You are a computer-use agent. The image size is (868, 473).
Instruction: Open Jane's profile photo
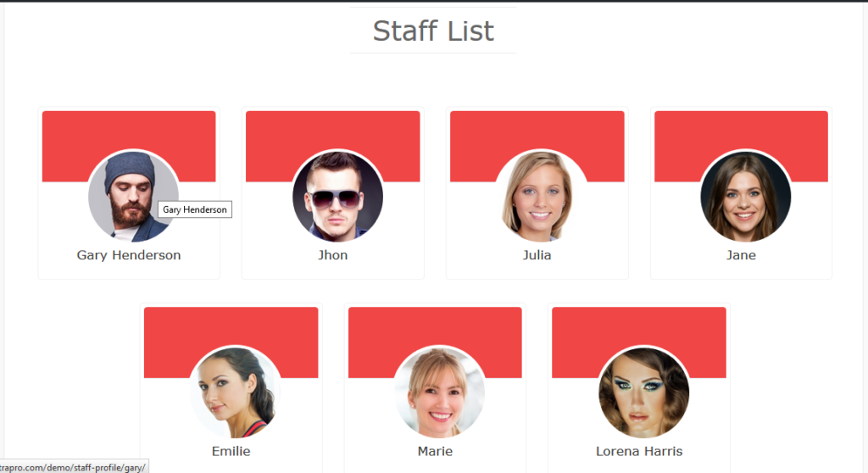pos(746,196)
